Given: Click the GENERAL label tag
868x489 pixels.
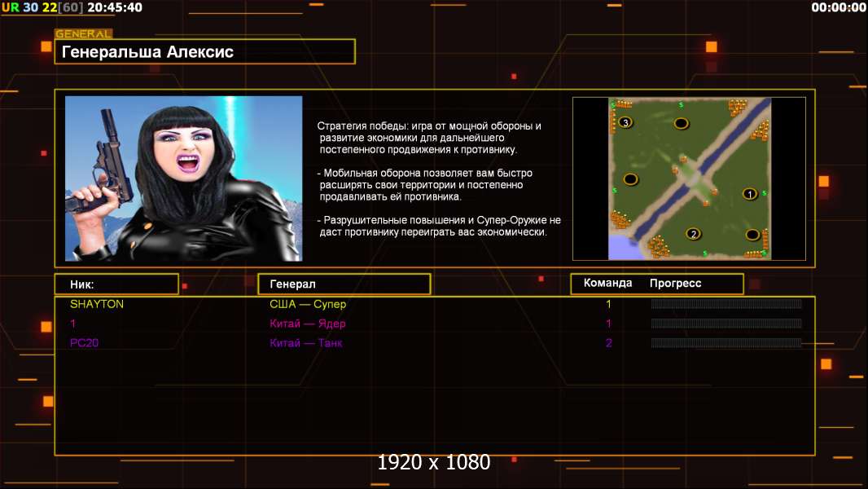Looking at the screenshot, I should click(84, 33).
